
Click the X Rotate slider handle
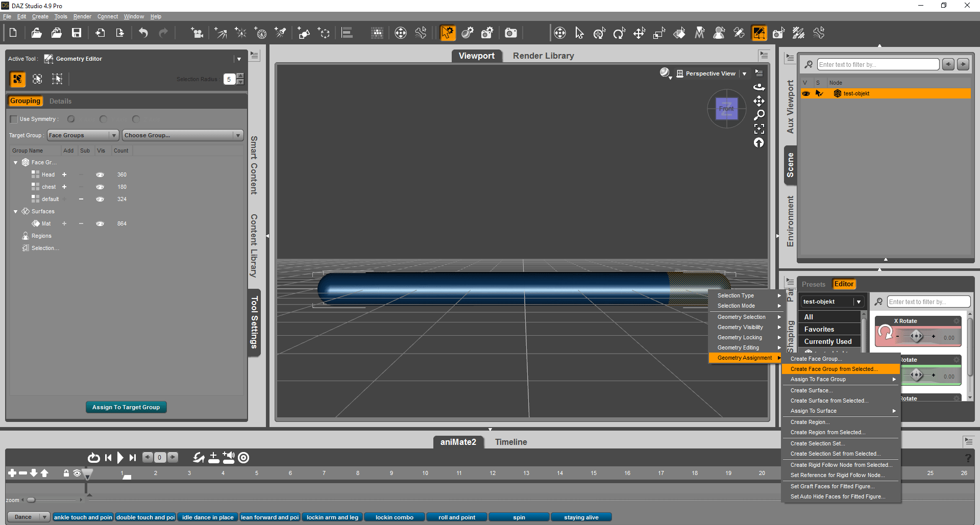[x=917, y=336]
